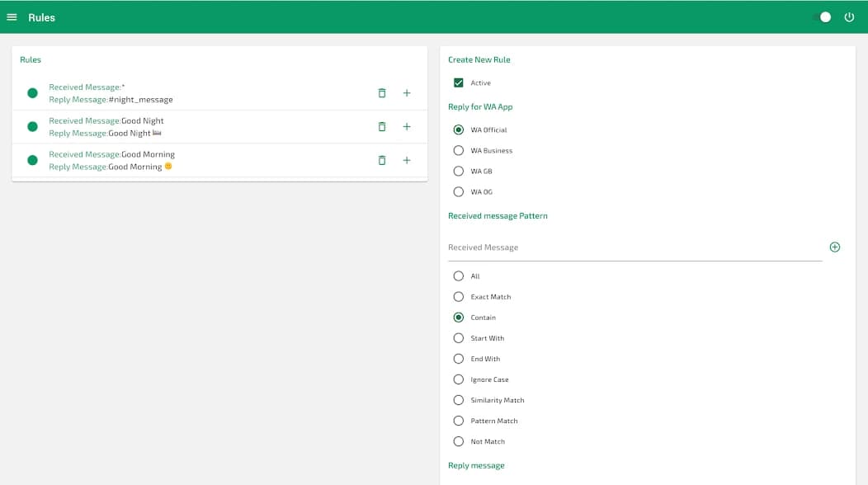The image size is (868, 485).
Task: Open the Good Morning rule entry
Action: click(111, 160)
